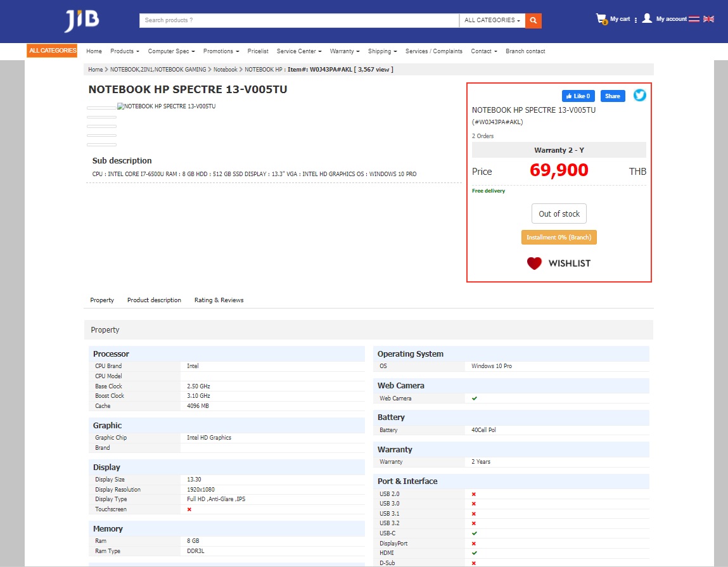The width and height of the screenshot is (728, 567).
Task: Click the 1920x1080 resolution value
Action: pyautogui.click(x=201, y=490)
